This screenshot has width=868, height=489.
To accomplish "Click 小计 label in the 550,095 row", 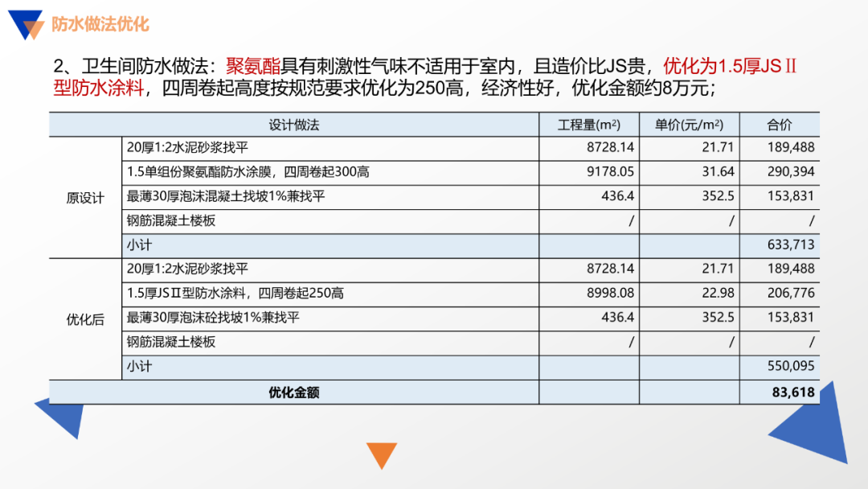I will tap(139, 367).
